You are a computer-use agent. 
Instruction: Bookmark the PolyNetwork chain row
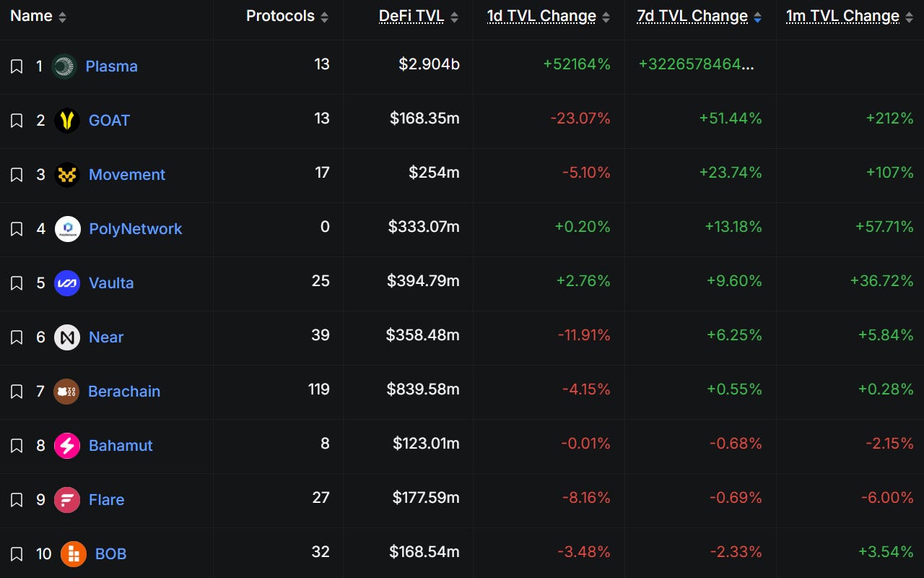tap(17, 229)
